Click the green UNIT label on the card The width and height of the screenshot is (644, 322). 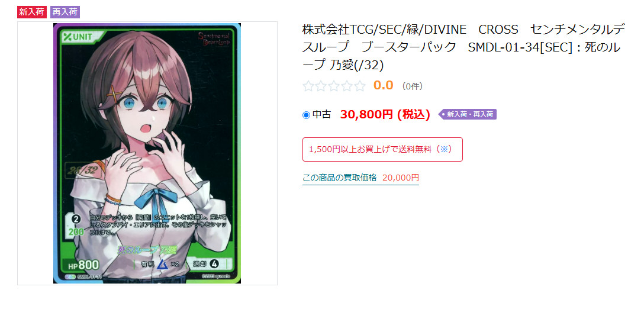click(82, 36)
